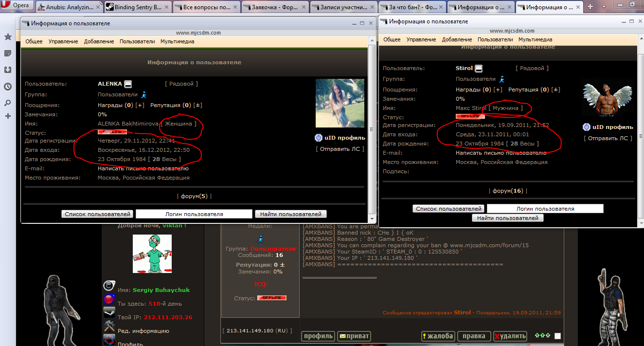This screenshot has height=346, width=644.
Task: Switch to the 'Все вопросы по' tab
Action: click(x=206, y=7)
